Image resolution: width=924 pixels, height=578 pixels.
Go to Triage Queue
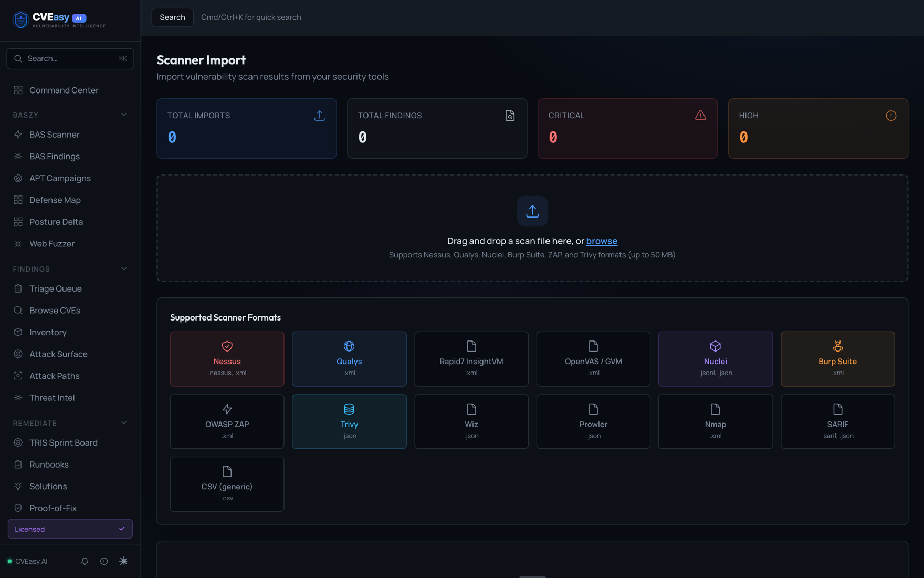click(x=70, y=288)
